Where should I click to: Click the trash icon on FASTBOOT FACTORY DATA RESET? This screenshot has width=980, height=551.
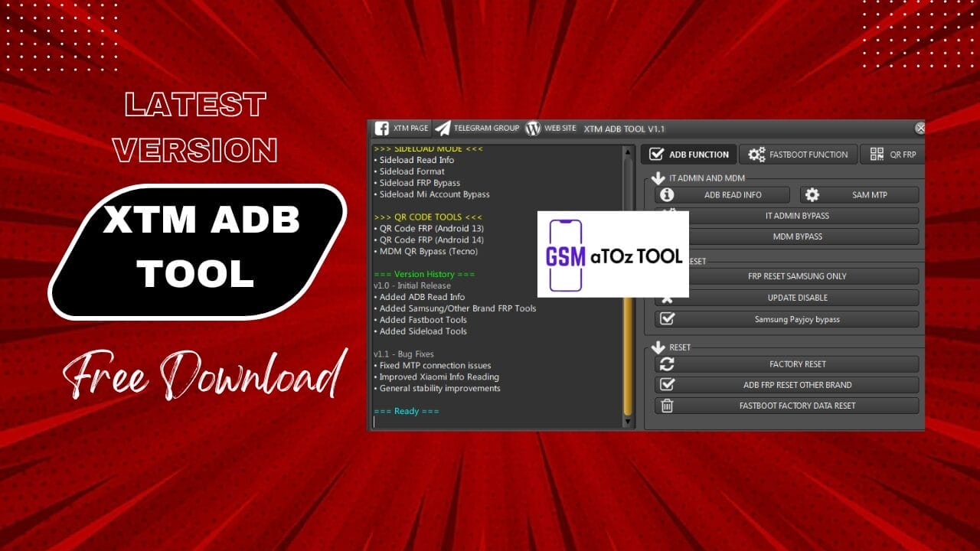(667, 406)
